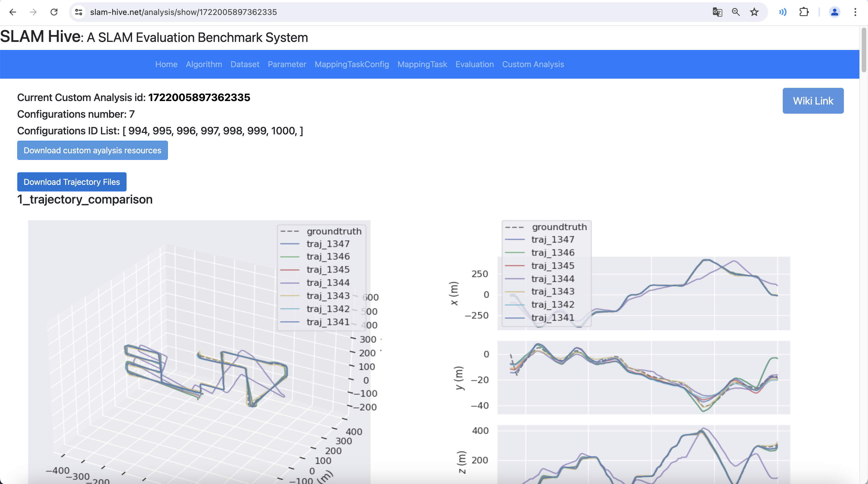Image resolution: width=868 pixels, height=484 pixels.
Task: Open the site information icon in address bar
Action: point(79,12)
